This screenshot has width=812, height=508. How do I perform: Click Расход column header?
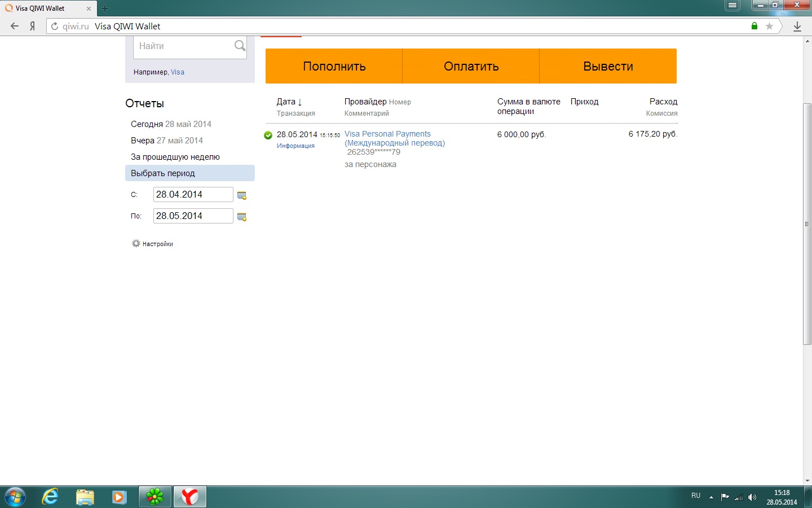coord(663,102)
